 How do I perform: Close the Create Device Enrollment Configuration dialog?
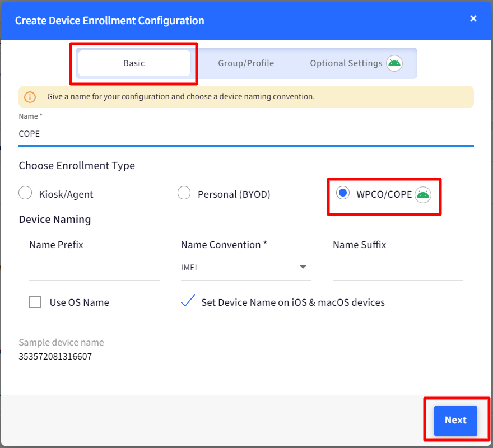473,18
